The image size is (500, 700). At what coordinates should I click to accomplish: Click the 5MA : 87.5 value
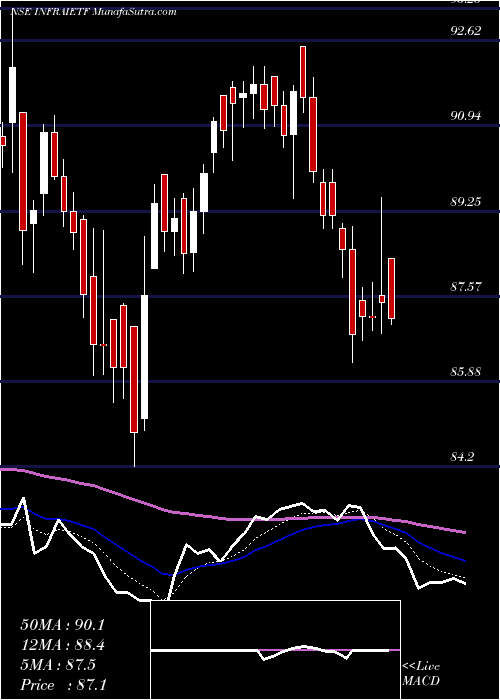click(x=58, y=665)
